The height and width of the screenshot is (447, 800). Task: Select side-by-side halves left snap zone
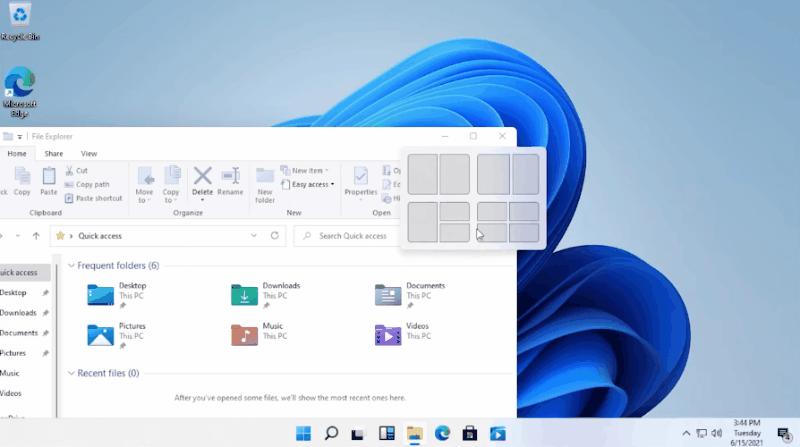[x=422, y=174]
